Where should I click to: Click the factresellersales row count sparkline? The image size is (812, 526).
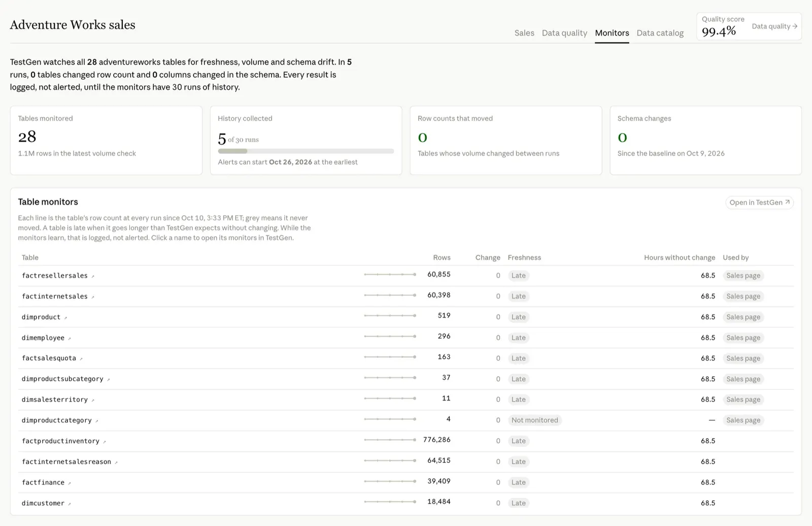coord(390,275)
